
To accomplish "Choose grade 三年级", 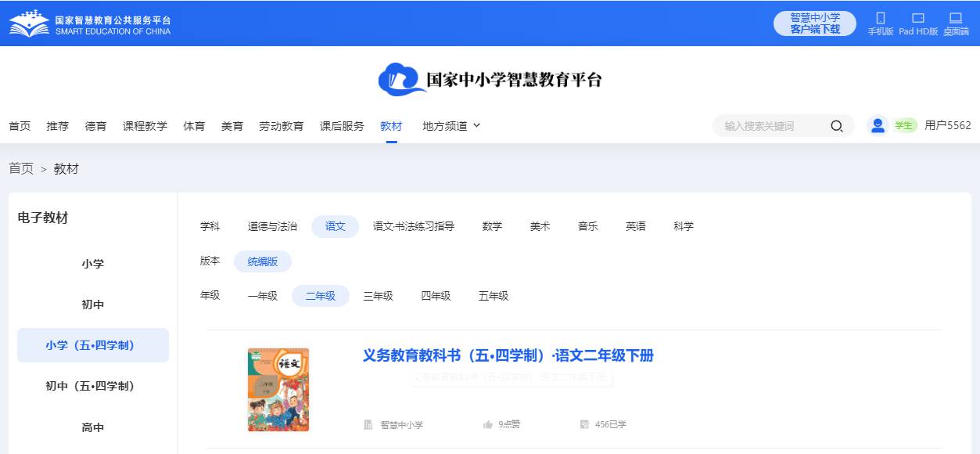I will (x=378, y=296).
